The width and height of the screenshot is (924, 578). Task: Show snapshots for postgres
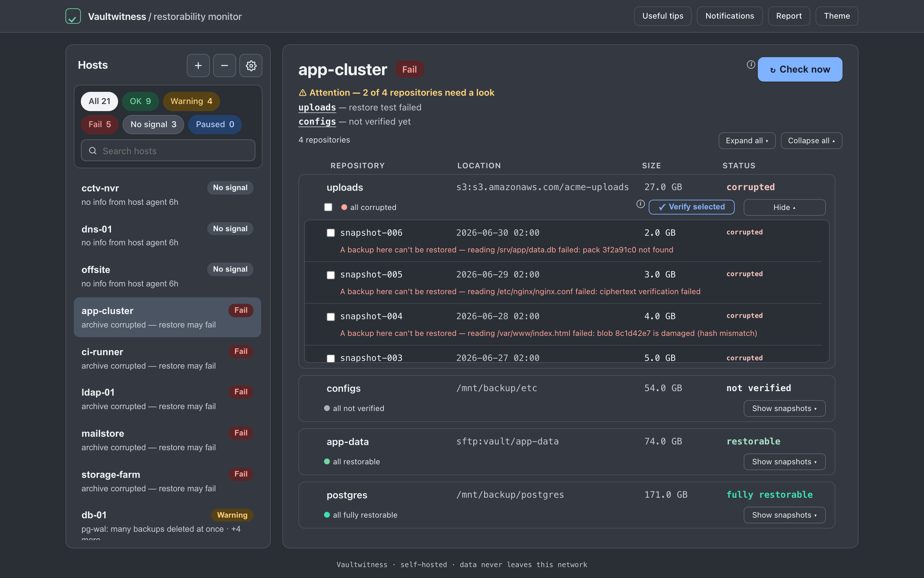[x=784, y=515]
